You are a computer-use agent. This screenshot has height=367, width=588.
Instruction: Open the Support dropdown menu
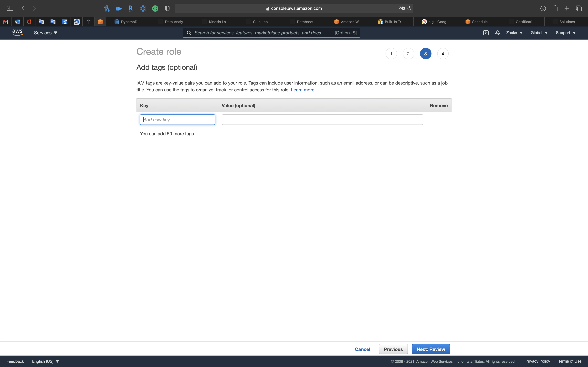[565, 33]
